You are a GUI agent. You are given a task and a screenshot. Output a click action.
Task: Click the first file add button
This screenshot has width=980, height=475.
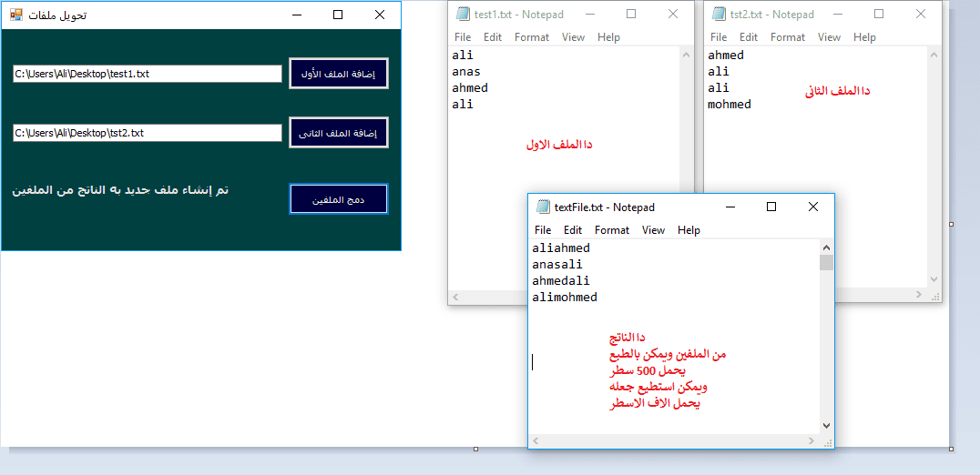339,74
